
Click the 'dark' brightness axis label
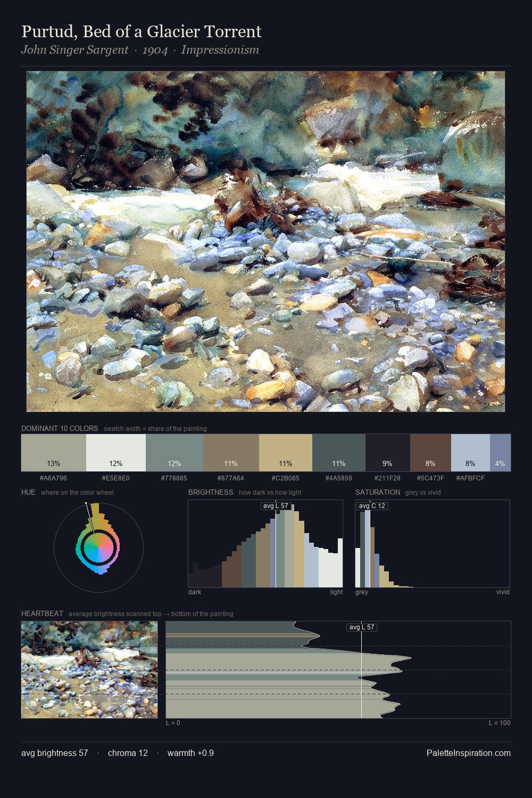[x=195, y=592]
